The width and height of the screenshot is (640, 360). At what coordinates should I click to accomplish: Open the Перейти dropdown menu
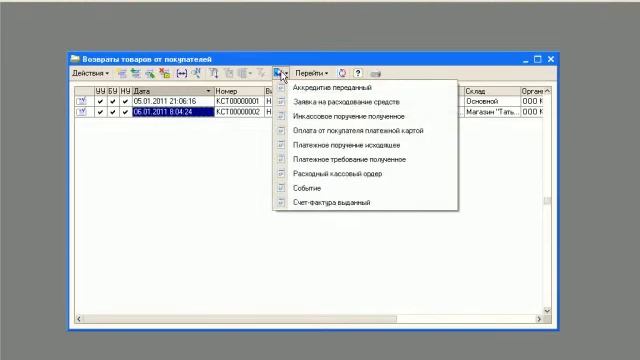[311, 73]
